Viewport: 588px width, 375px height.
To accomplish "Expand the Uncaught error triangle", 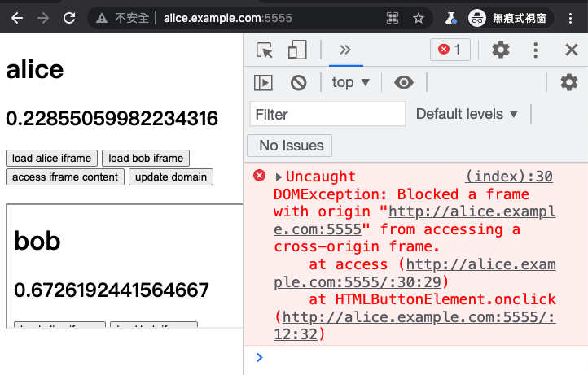I will pos(279,177).
